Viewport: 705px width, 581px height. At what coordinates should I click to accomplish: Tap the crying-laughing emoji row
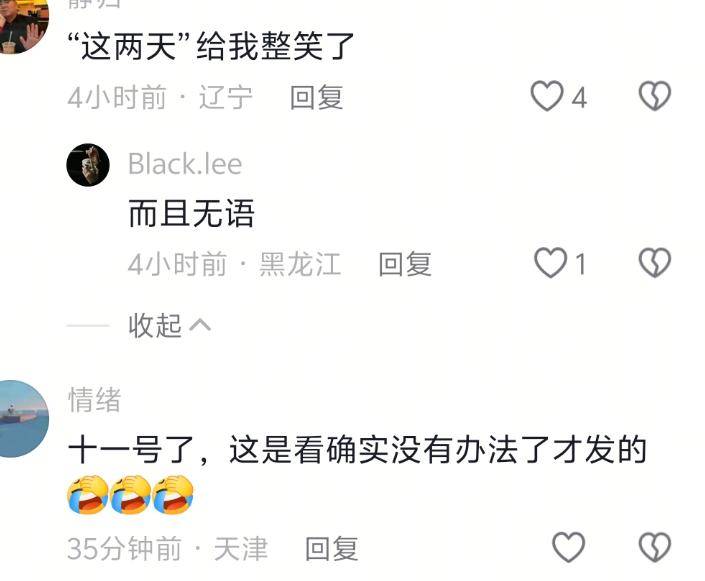tap(130, 494)
